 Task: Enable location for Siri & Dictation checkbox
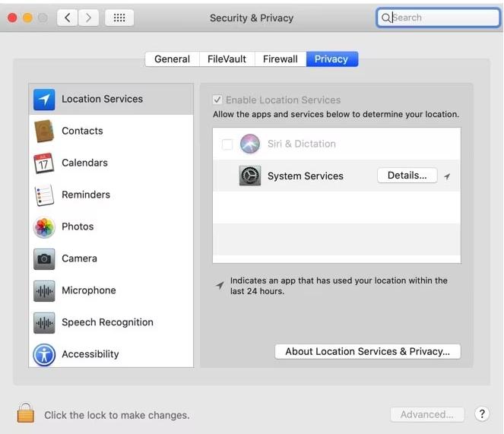(x=227, y=144)
